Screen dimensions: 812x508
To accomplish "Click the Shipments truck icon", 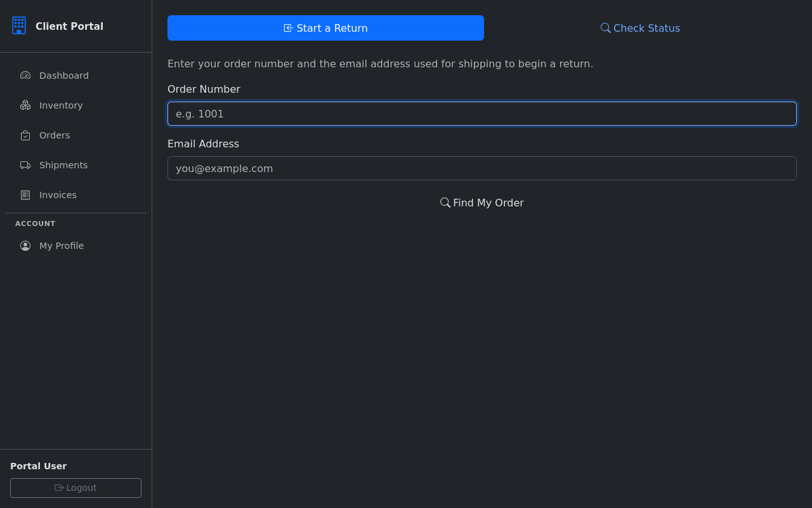I will pos(25,164).
